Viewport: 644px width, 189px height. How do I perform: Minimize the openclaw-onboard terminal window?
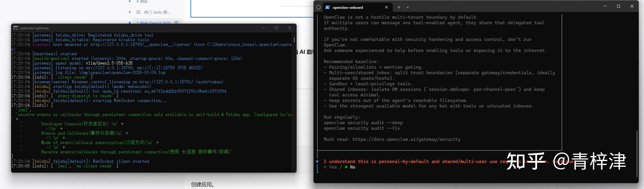click(x=605, y=6)
